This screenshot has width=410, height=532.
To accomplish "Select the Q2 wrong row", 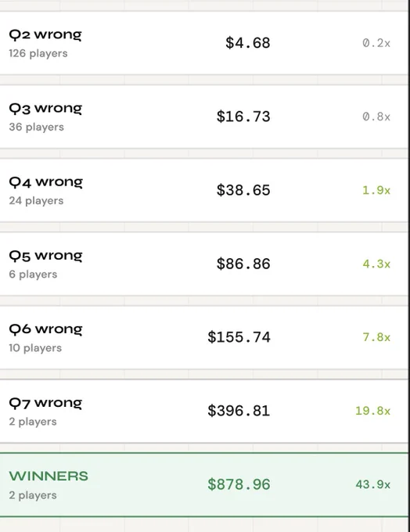I will tap(204, 43).
